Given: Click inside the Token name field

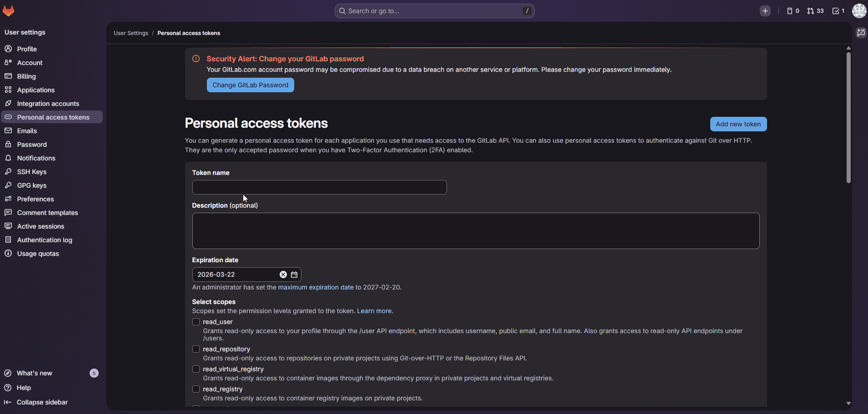Looking at the screenshot, I should 319,187.
